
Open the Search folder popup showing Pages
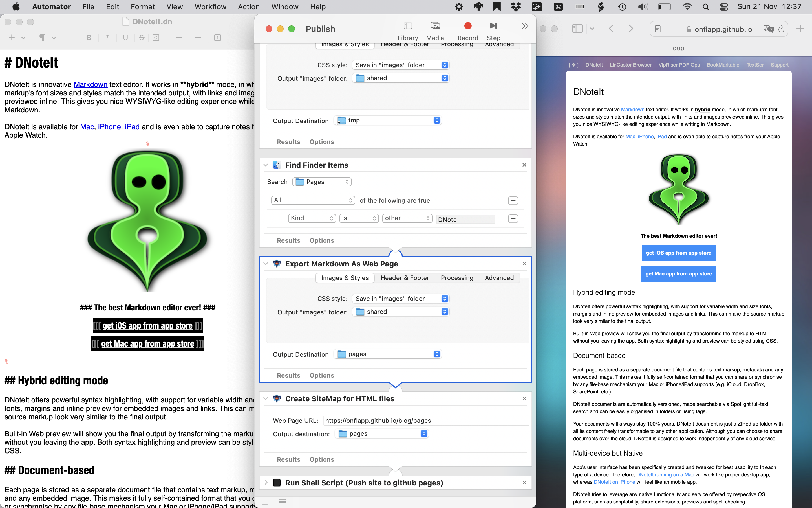(x=322, y=182)
